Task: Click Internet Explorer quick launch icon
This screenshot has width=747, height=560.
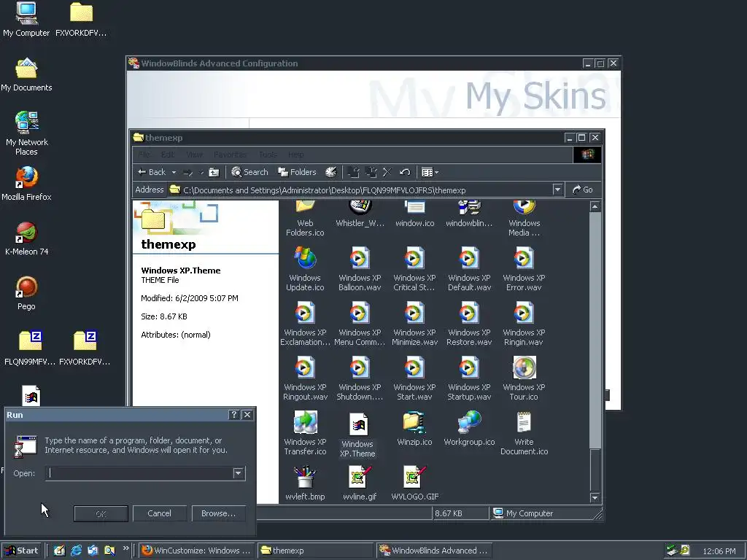Action: click(76, 551)
